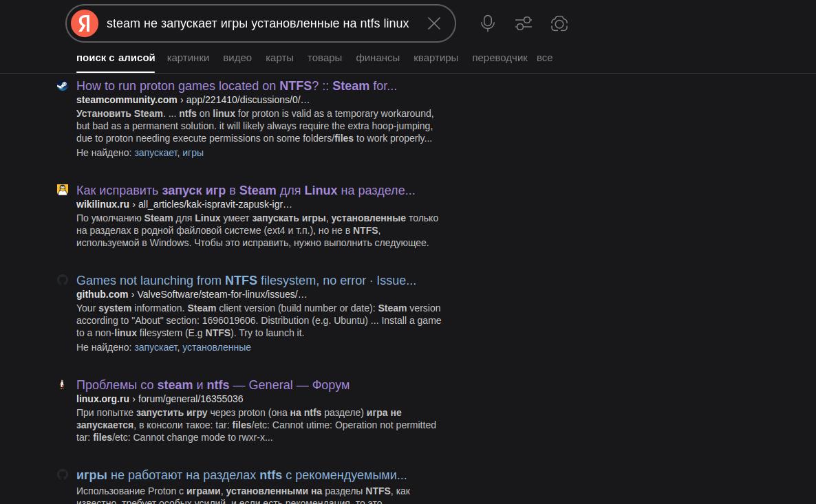This screenshot has height=504, width=816.
Task: Switch to the 'видео' tab
Action: click(237, 58)
